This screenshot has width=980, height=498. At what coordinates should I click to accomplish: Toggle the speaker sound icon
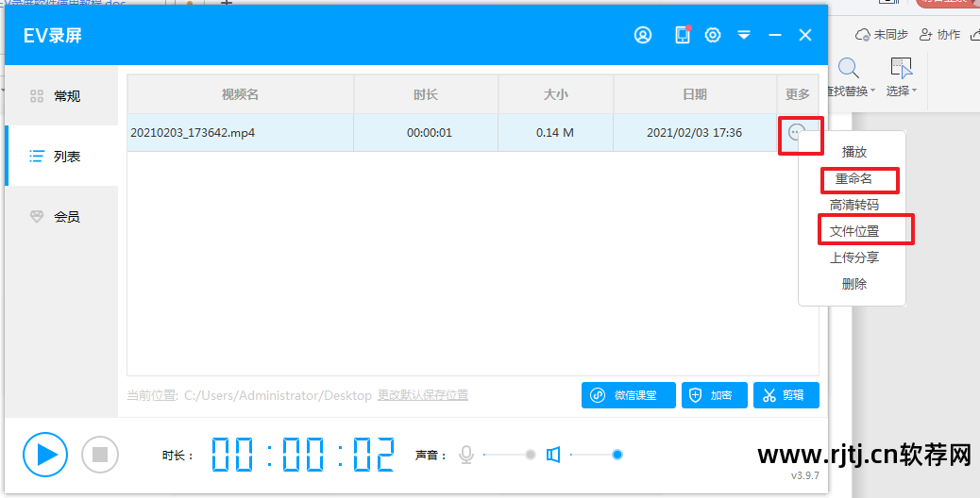(x=553, y=455)
